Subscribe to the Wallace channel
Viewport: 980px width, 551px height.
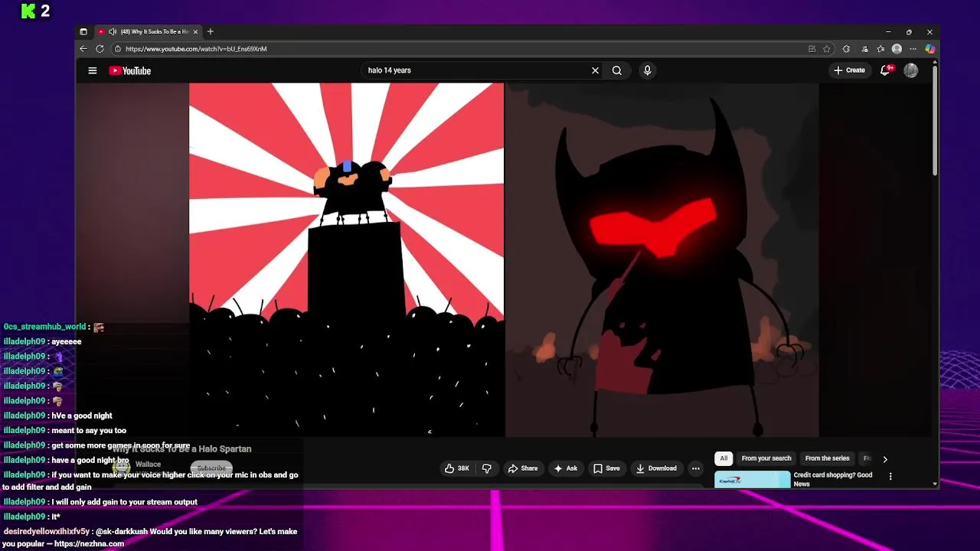point(211,468)
